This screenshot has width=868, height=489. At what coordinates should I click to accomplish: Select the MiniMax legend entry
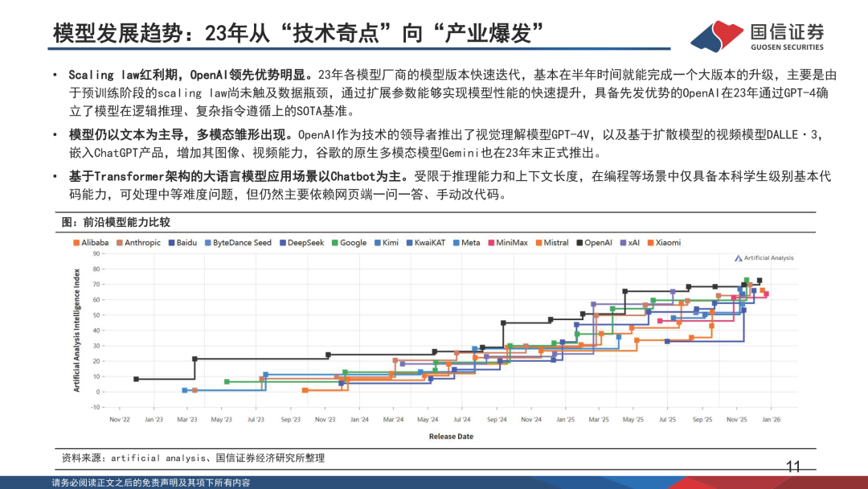(x=508, y=243)
